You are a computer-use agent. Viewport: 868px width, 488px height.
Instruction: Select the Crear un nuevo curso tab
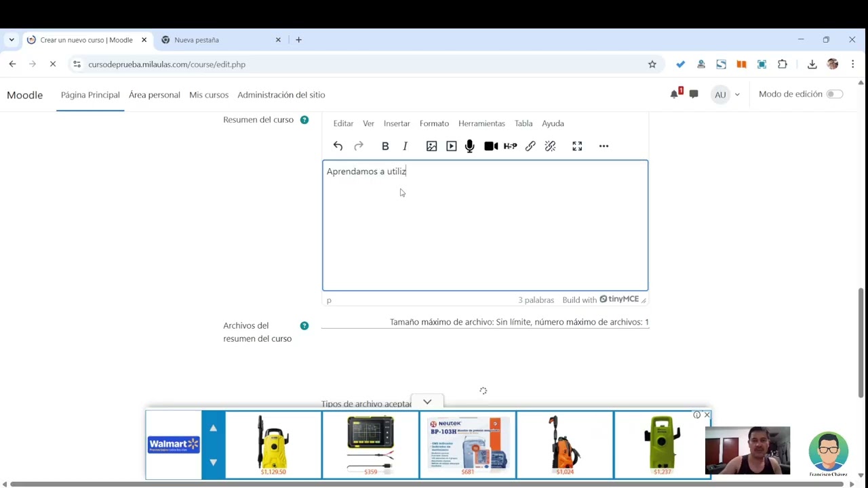click(x=86, y=40)
